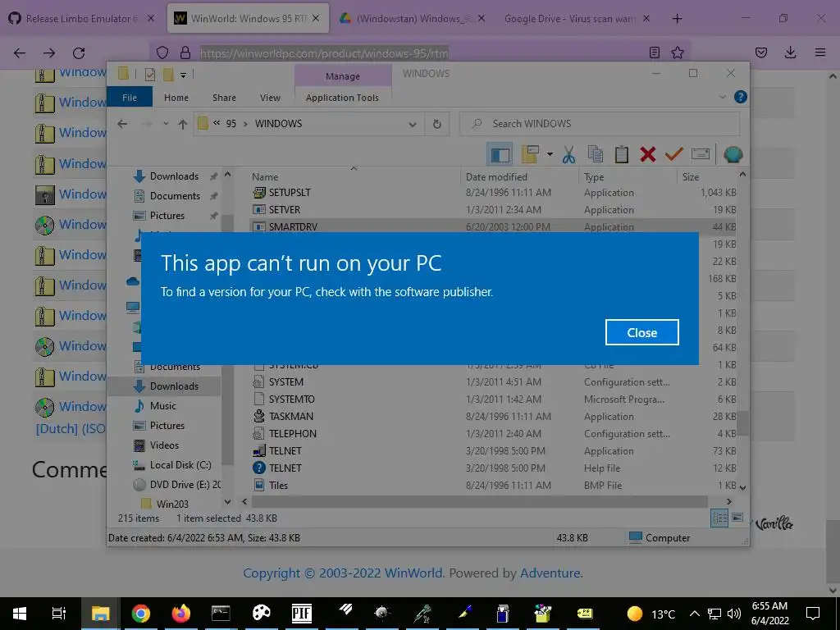Image resolution: width=840 pixels, height=630 pixels.
Task: Switch to large thumbnails view icon in status bar
Action: [x=737, y=518]
